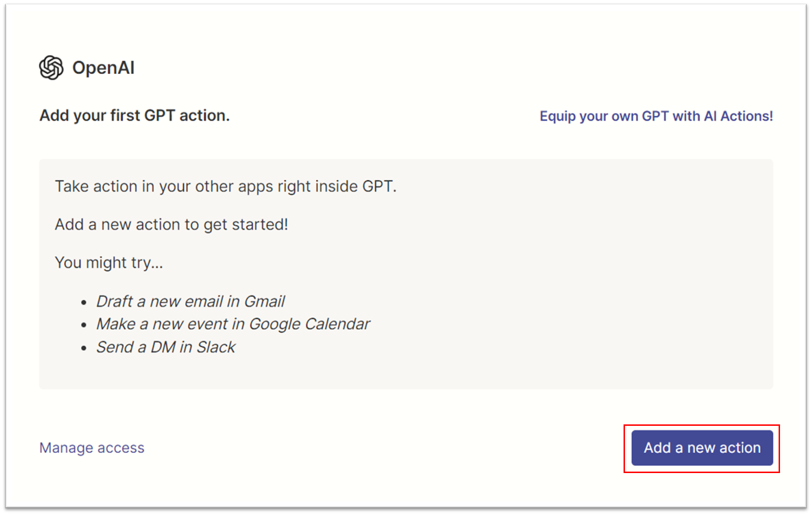Open the Equip your own GPT link
Image resolution: width=812 pixels, height=515 pixels.
pyautogui.click(x=656, y=116)
